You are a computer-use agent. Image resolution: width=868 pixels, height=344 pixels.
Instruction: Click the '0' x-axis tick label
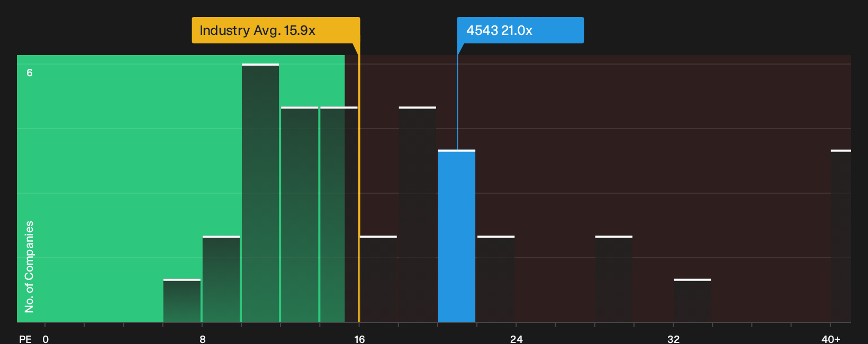pyautogui.click(x=46, y=339)
